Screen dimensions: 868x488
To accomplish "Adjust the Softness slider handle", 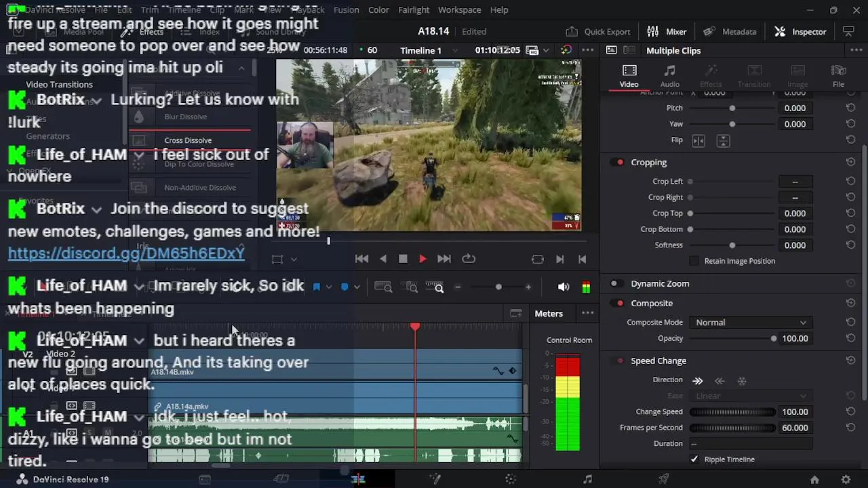I will tap(732, 245).
